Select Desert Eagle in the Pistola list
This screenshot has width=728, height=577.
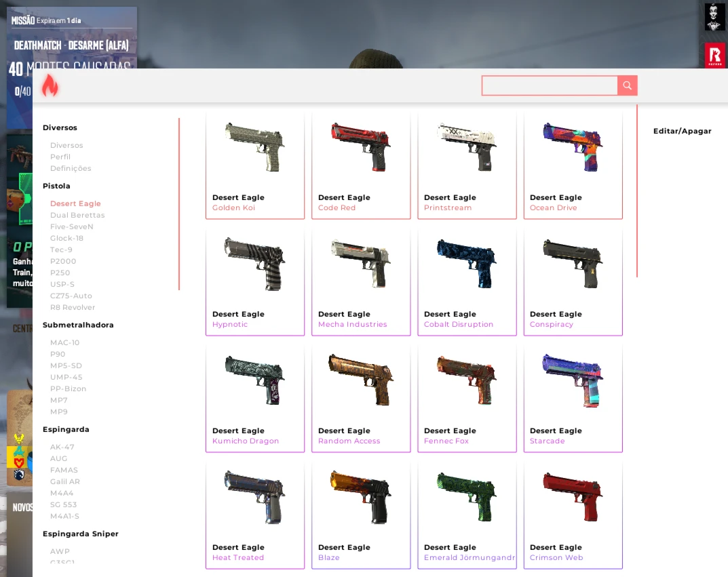pyautogui.click(x=75, y=203)
